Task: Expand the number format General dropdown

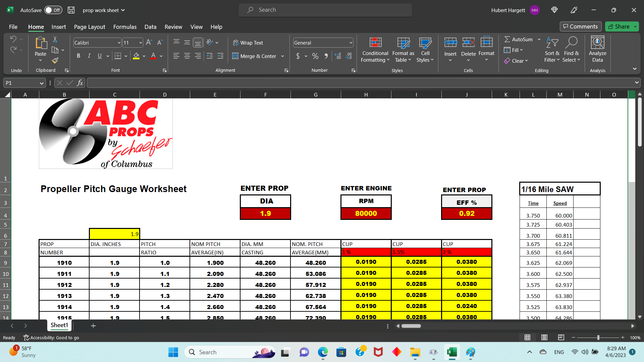Action: pyautogui.click(x=351, y=43)
